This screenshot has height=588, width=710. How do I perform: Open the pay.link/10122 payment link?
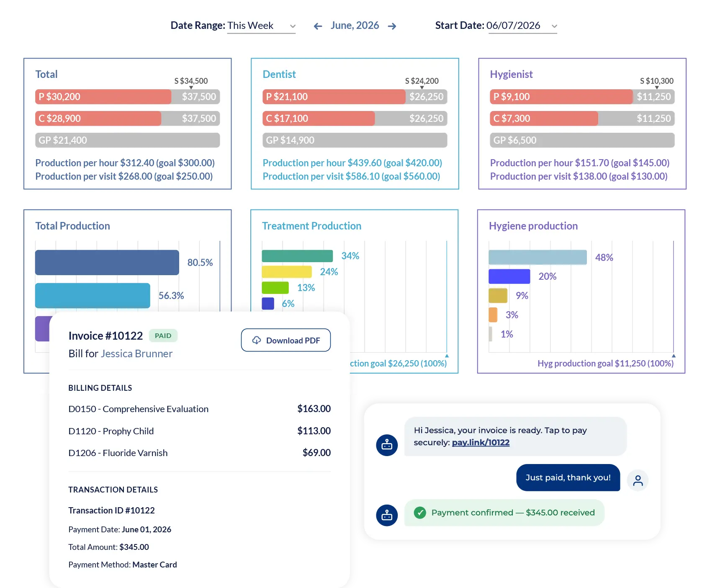[x=481, y=442]
